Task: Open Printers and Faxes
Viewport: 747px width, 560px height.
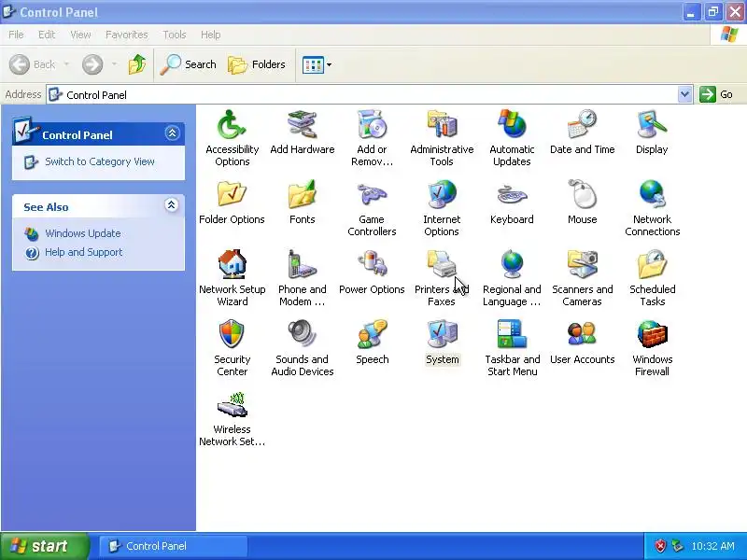Action: coord(442,278)
